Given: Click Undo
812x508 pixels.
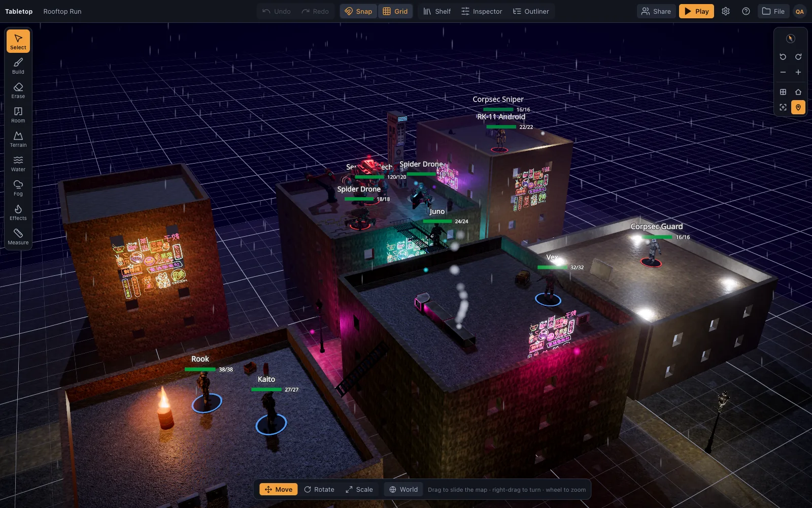Looking at the screenshot, I should click(x=277, y=11).
